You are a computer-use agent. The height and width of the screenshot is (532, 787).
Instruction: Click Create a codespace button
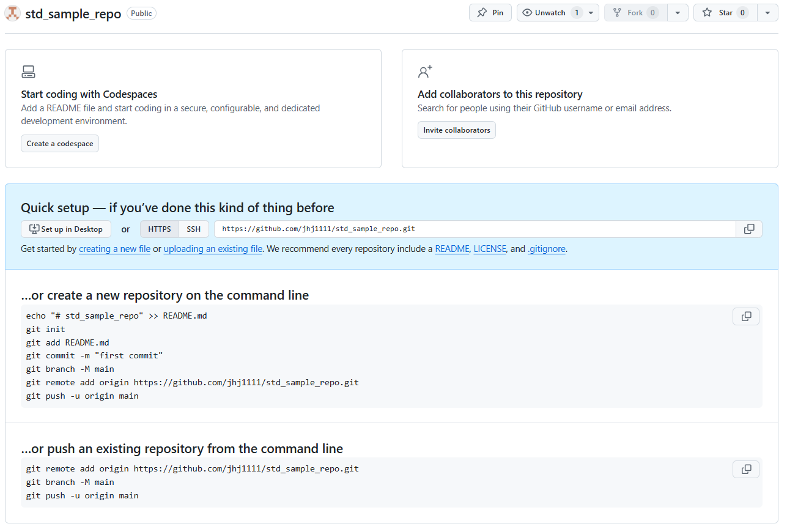coord(60,144)
